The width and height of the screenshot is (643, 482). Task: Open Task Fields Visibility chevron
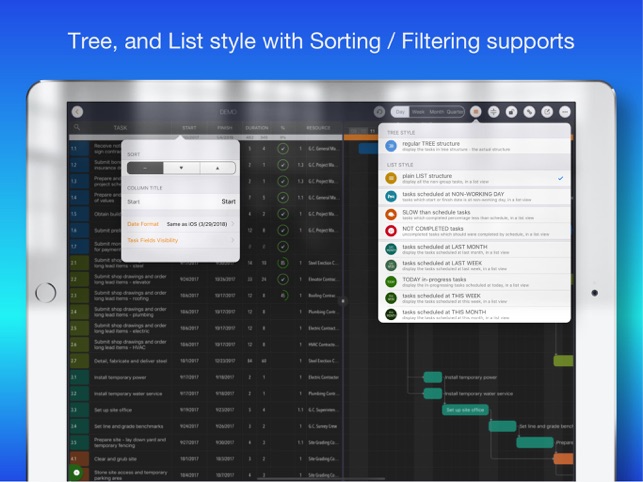233,240
